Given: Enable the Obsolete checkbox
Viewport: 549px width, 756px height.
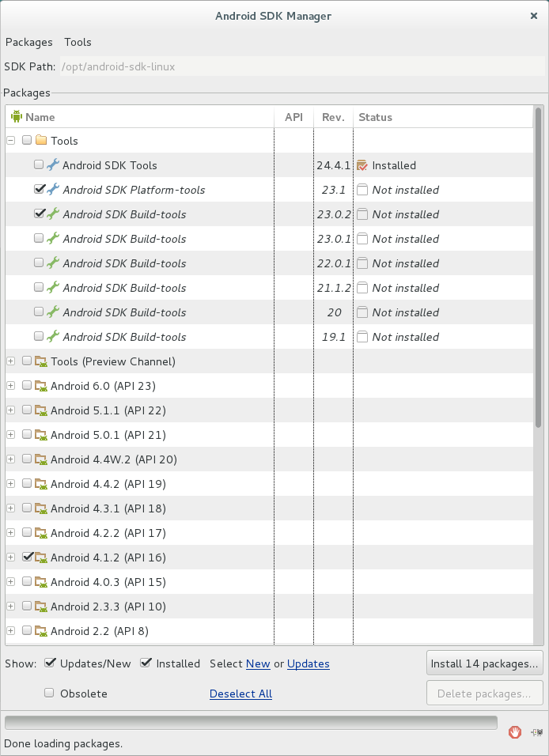Looking at the screenshot, I should pyautogui.click(x=49, y=693).
